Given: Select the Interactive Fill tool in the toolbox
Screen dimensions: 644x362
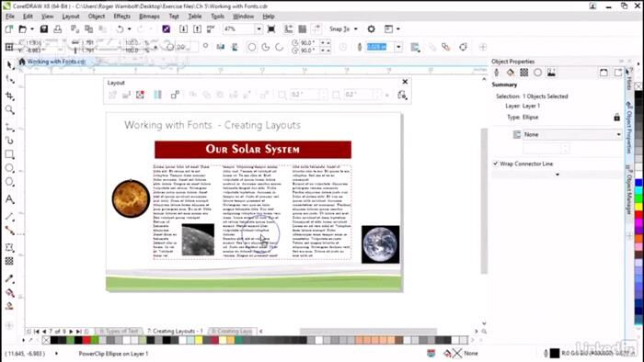Looking at the screenshot, I should point(10,293).
